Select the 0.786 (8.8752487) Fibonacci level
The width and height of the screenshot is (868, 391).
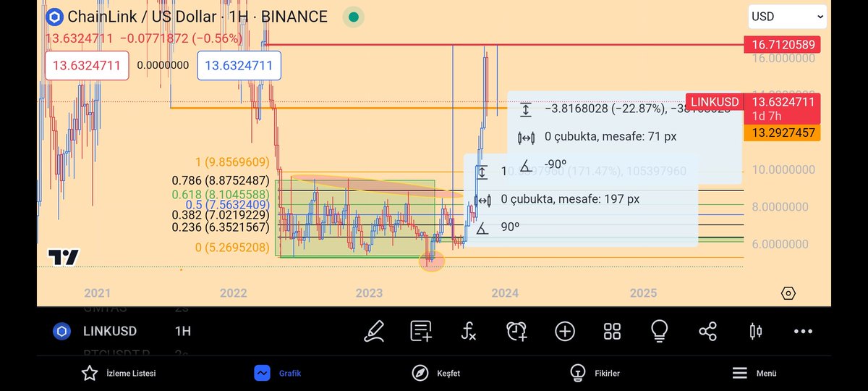(x=221, y=180)
